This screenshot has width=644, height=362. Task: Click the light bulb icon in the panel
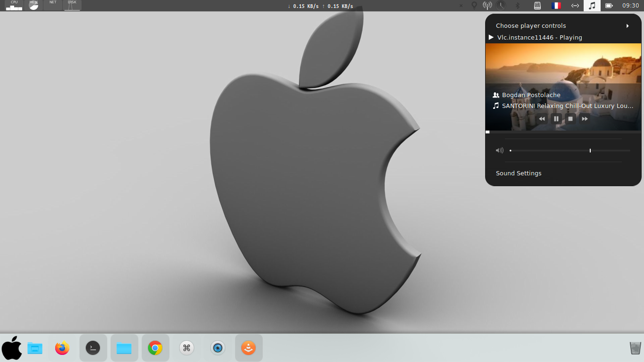pos(474,6)
